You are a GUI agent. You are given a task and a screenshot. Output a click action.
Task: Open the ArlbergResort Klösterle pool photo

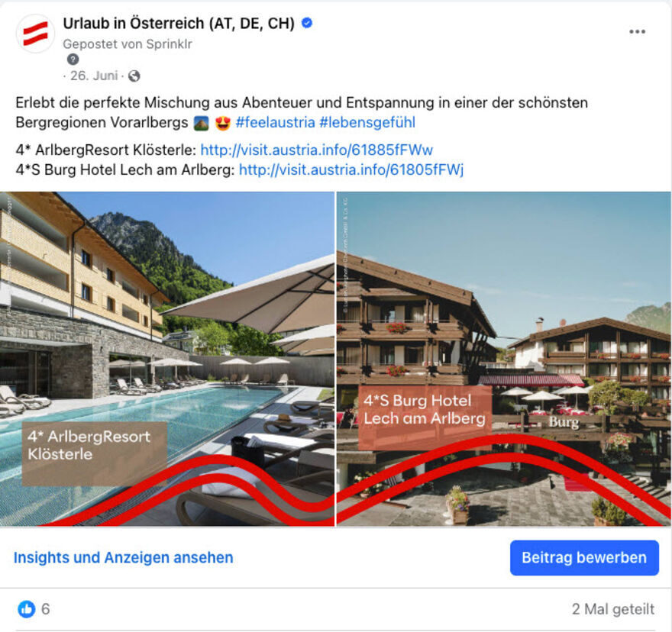pyautogui.click(x=167, y=359)
